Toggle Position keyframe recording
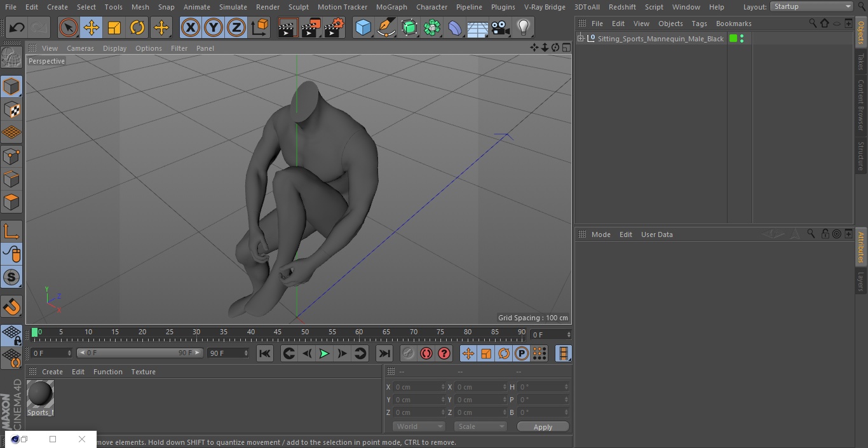This screenshot has height=448, width=868. (x=468, y=353)
